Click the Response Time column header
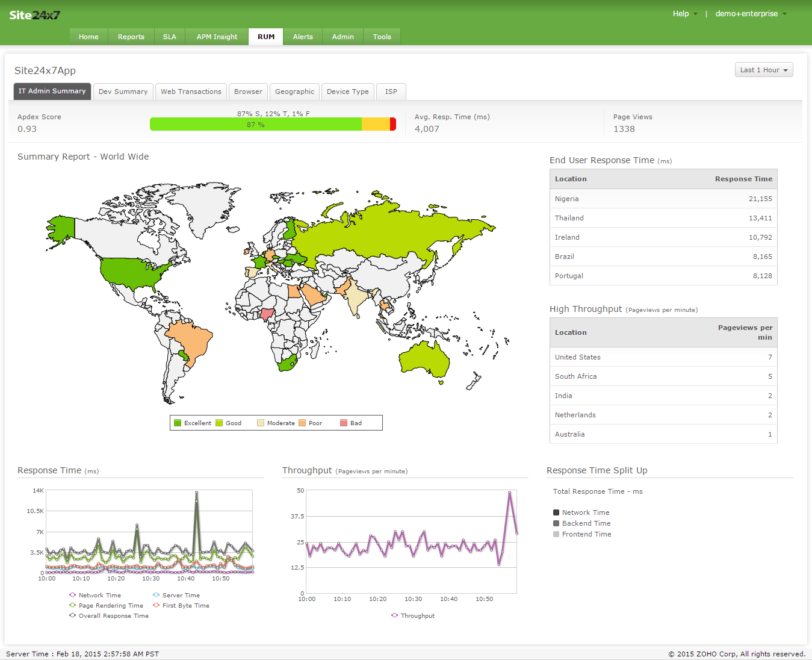The width and height of the screenshot is (812, 660). [743, 179]
